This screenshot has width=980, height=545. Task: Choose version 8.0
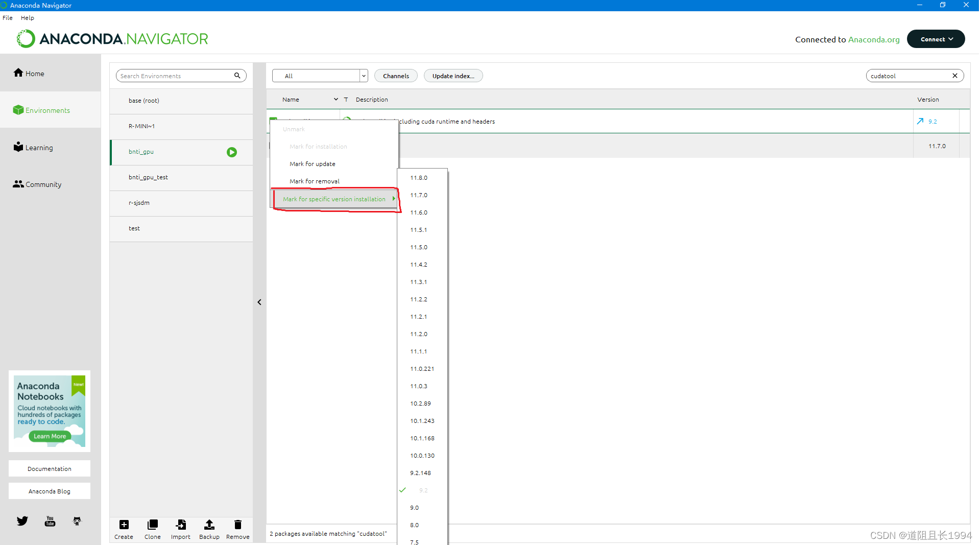422,525
